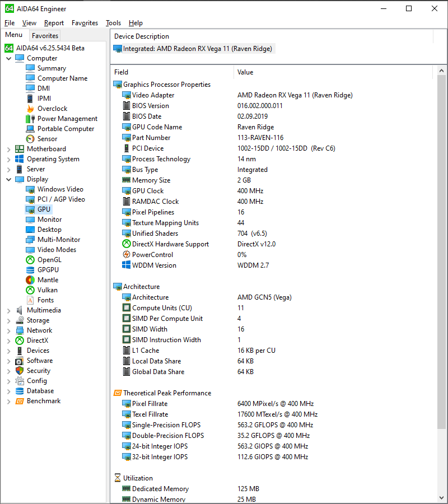This screenshot has height=504, width=448.
Task: Click the PowerControl row icon
Action: click(x=127, y=255)
